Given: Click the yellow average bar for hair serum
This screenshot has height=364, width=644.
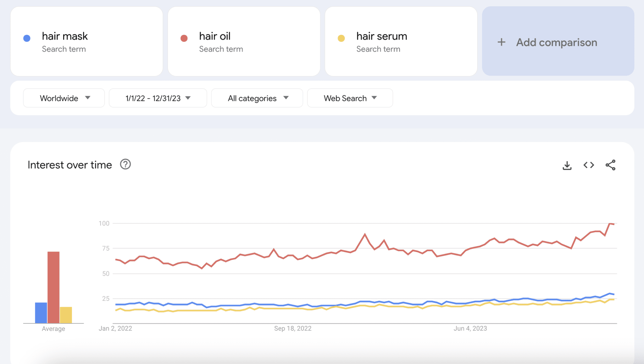Looking at the screenshot, I should click(x=66, y=315).
